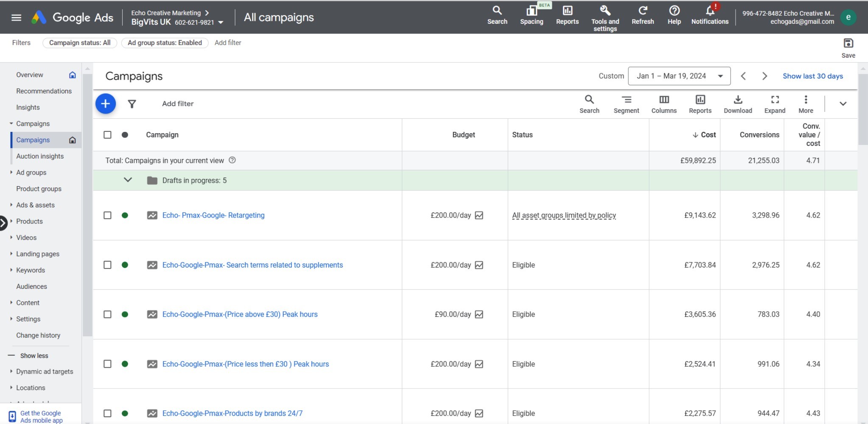Click the Notifications bell icon
This screenshot has width=868, height=424.
(710, 11)
